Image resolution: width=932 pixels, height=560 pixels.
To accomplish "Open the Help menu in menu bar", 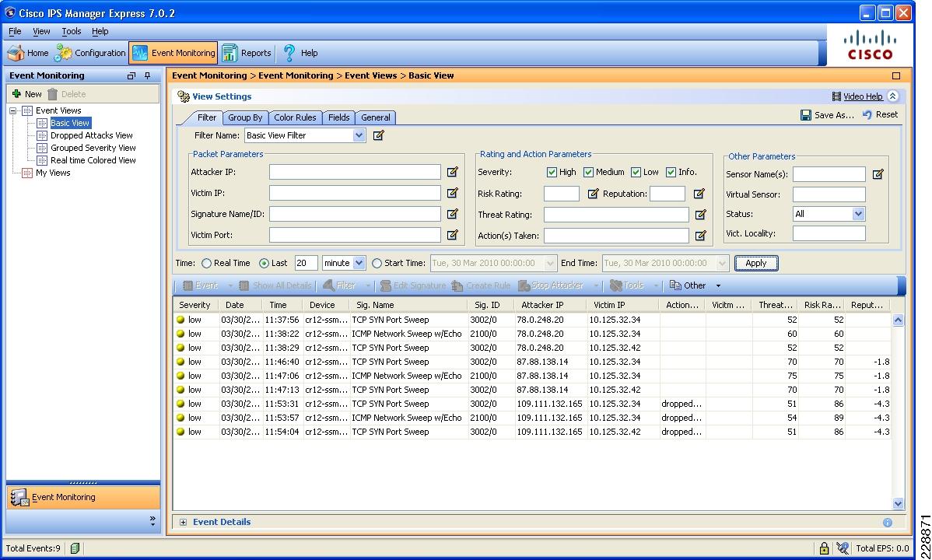I will [100, 32].
